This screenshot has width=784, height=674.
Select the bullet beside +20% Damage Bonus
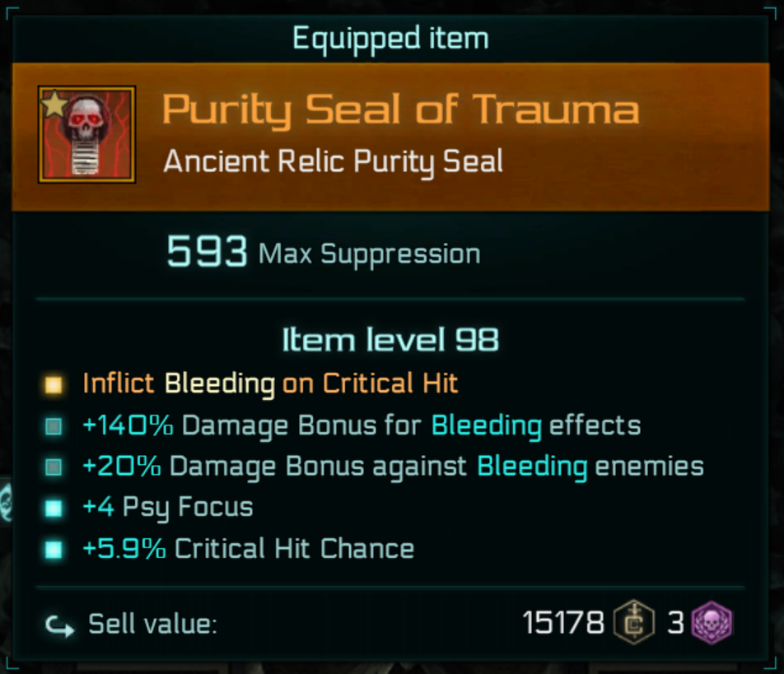[54, 467]
